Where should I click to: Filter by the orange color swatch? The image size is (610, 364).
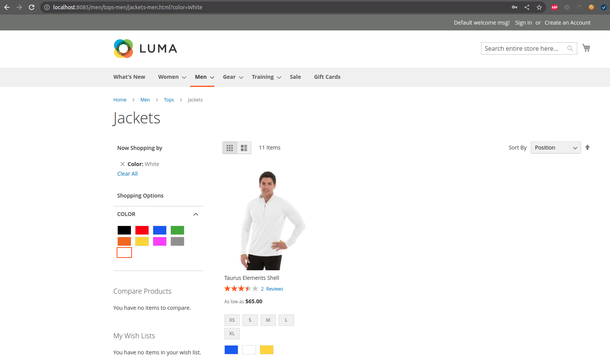[x=124, y=241]
